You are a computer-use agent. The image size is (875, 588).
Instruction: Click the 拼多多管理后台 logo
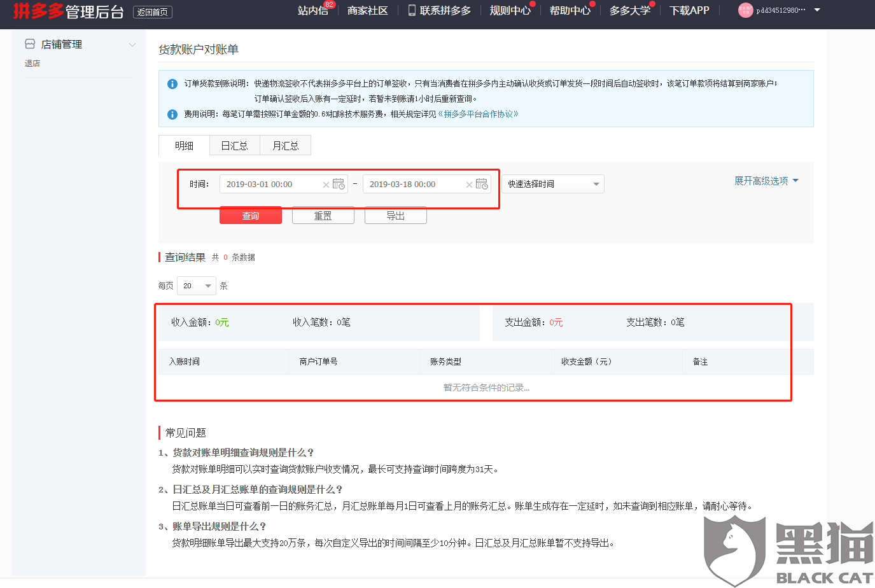(x=69, y=11)
